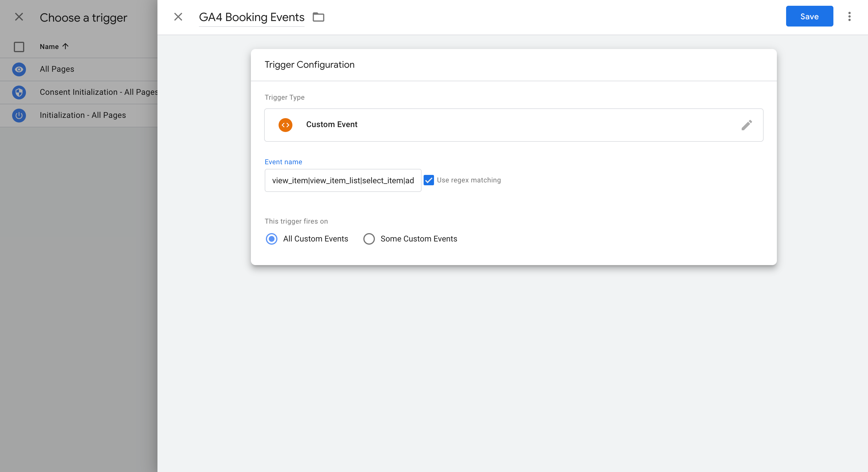Choose Initialization - All Pages trigger
The width and height of the screenshot is (868, 472).
click(79, 116)
